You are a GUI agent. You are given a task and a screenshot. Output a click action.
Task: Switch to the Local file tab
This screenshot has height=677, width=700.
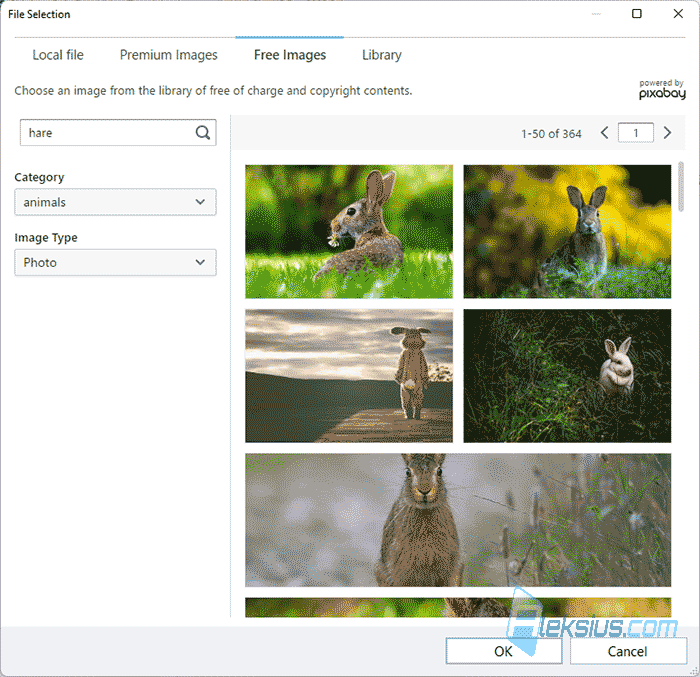click(58, 55)
